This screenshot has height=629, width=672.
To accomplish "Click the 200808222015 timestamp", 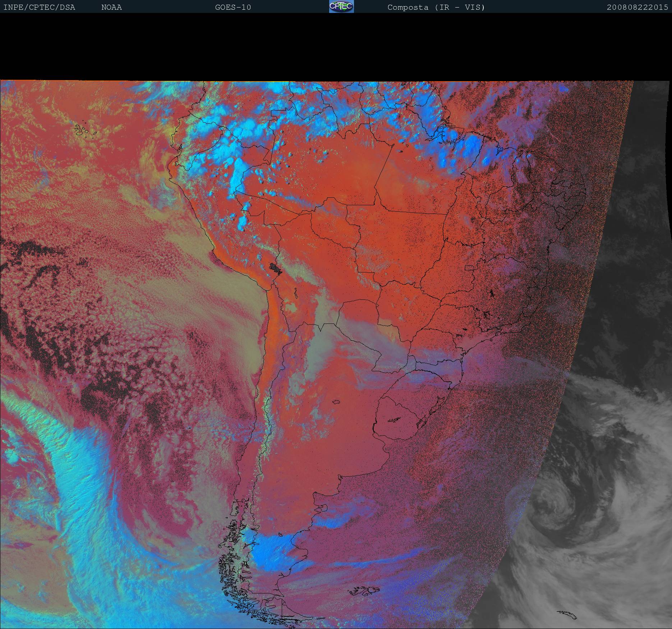I will click(637, 8).
